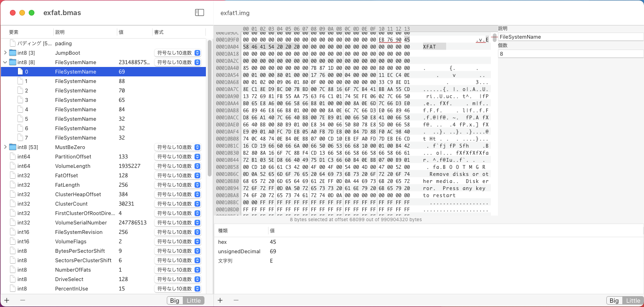Click the folder icon of the MustBeZero row
This screenshot has height=307, width=644.
(x=13, y=147)
